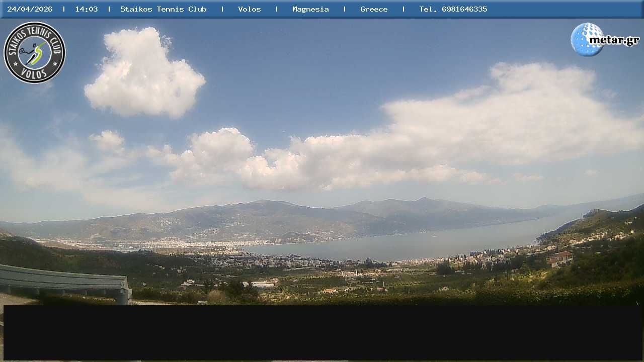Click the white-roofed building in the lower valley

263,285
